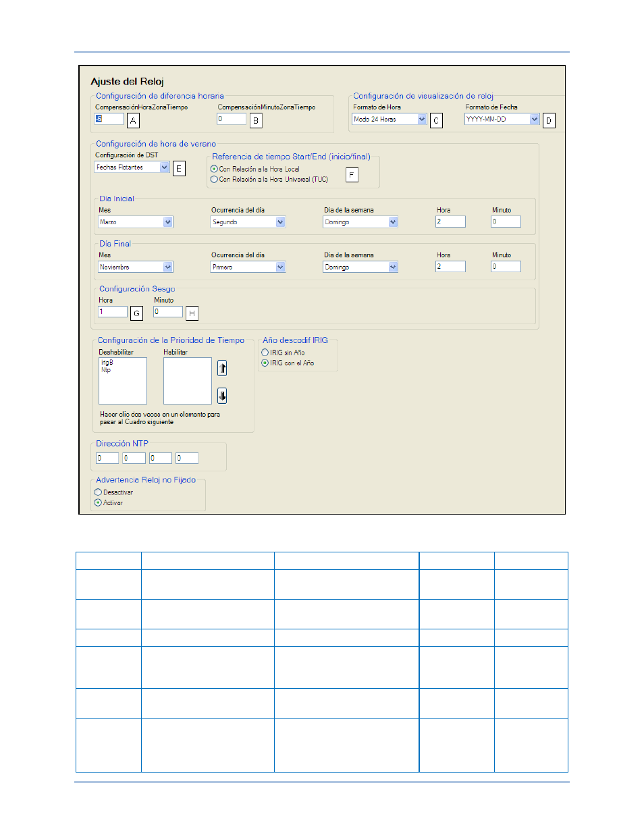Select Con Relación a la Hora Local

point(255,169)
